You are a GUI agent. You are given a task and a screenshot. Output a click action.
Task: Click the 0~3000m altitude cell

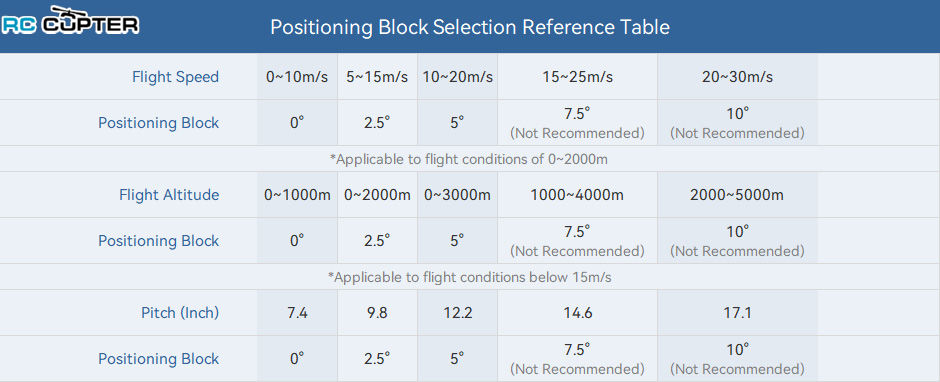tap(457, 195)
